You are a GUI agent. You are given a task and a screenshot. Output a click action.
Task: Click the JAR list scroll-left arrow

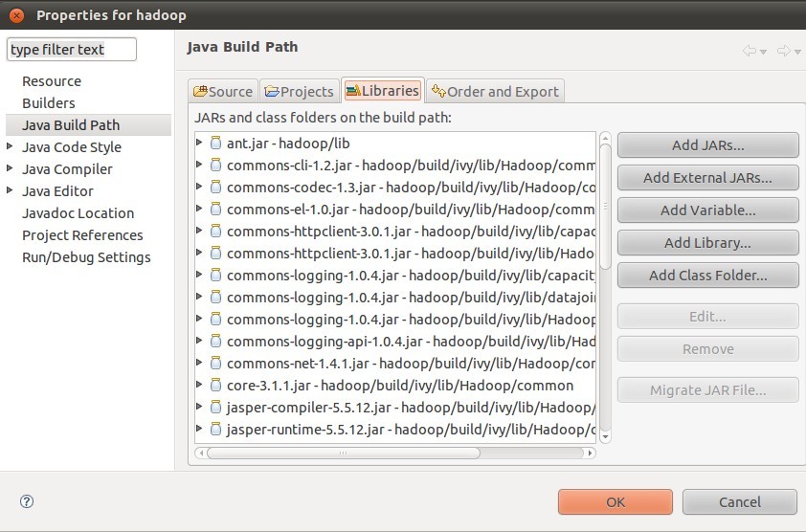pos(201,453)
